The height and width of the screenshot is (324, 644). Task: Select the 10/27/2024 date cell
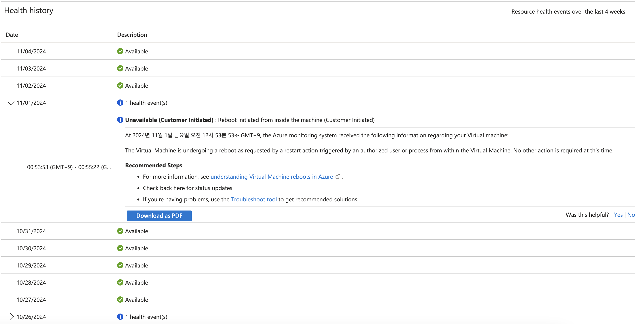click(x=31, y=300)
